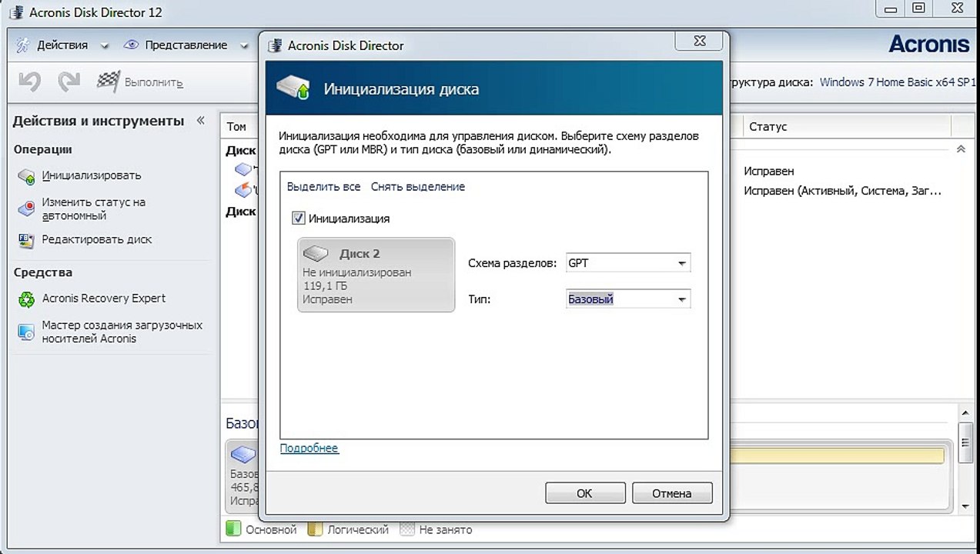Click the Acronis Recovery Expert icon

tap(26, 299)
